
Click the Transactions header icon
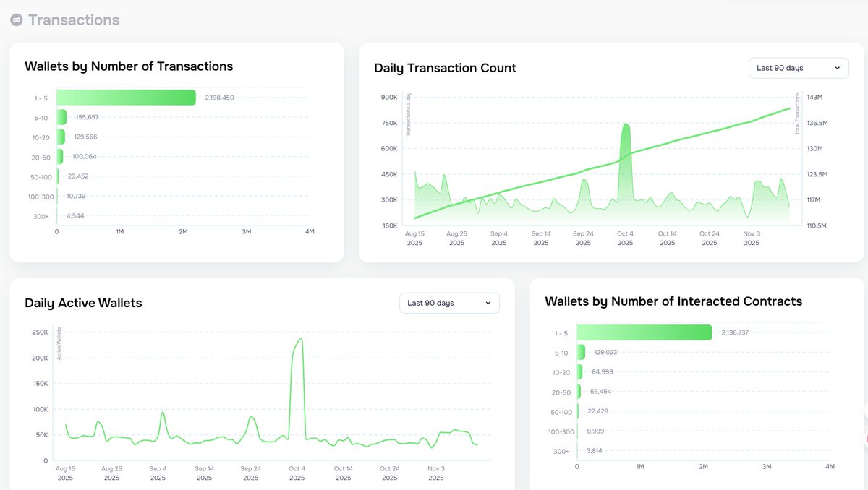pyautogui.click(x=17, y=20)
